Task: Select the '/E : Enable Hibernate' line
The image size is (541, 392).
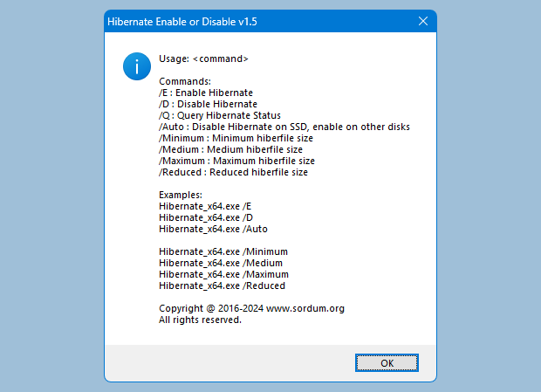Action: tap(206, 93)
